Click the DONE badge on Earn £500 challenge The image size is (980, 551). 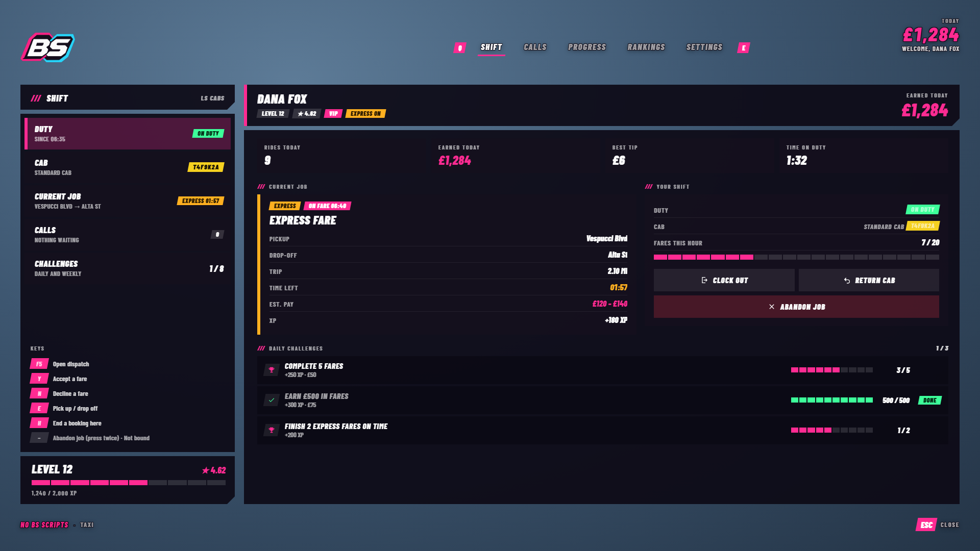coord(930,400)
